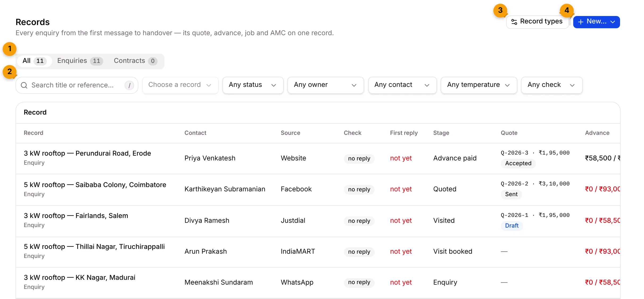Open the KK Nagar, Madurai record
Screen dimensions: 644x299
80,278
